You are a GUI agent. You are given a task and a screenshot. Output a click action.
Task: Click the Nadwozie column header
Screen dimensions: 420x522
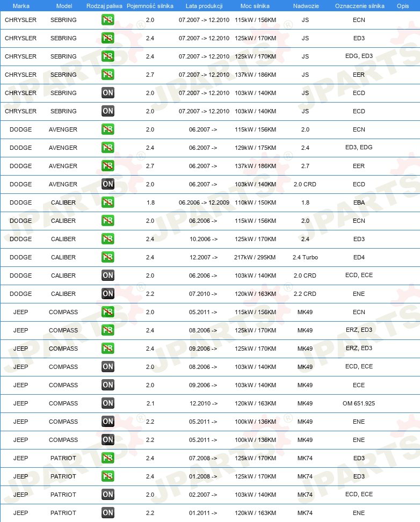(306, 6)
